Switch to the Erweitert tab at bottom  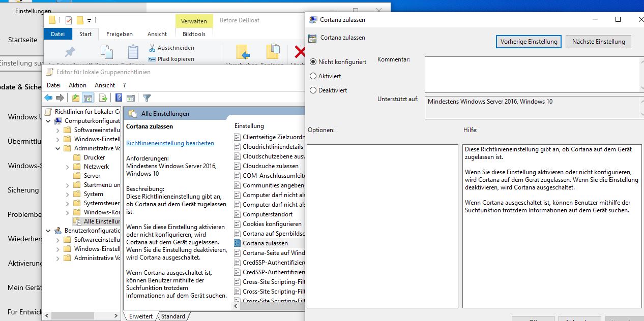coord(141,316)
